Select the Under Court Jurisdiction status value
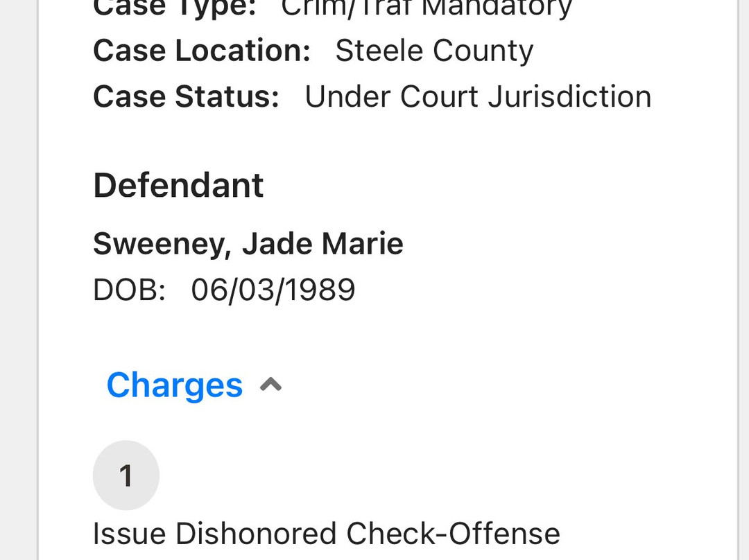The height and width of the screenshot is (560, 749). 478,96
